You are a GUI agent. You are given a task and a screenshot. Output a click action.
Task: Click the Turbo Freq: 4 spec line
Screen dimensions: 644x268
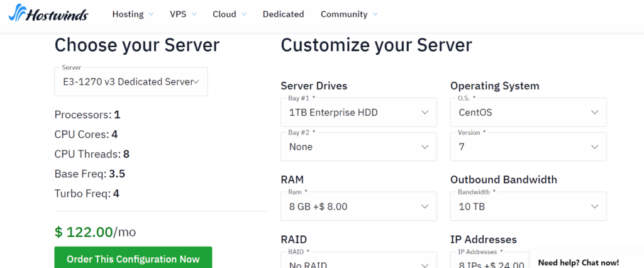point(87,194)
